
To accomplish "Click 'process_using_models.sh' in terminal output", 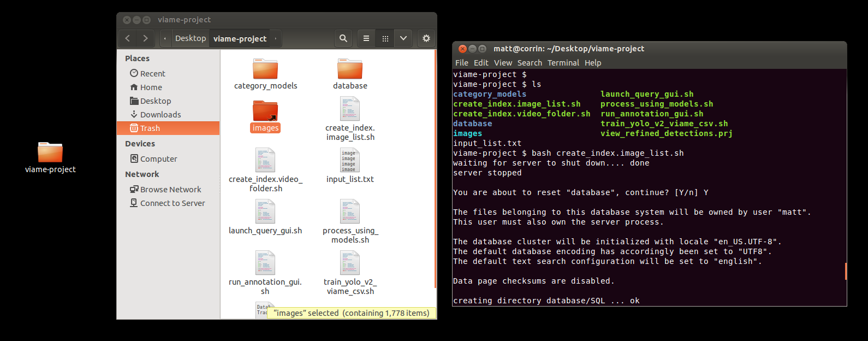I will coord(657,104).
